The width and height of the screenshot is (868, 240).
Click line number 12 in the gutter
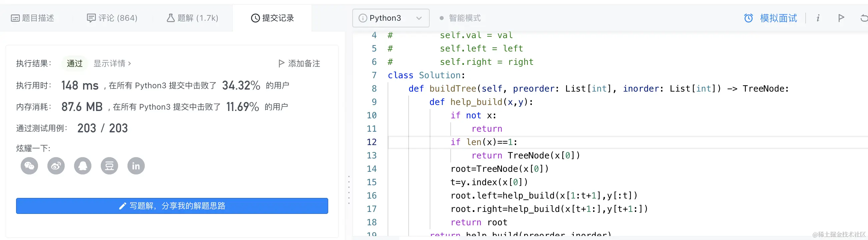click(x=371, y=142)
